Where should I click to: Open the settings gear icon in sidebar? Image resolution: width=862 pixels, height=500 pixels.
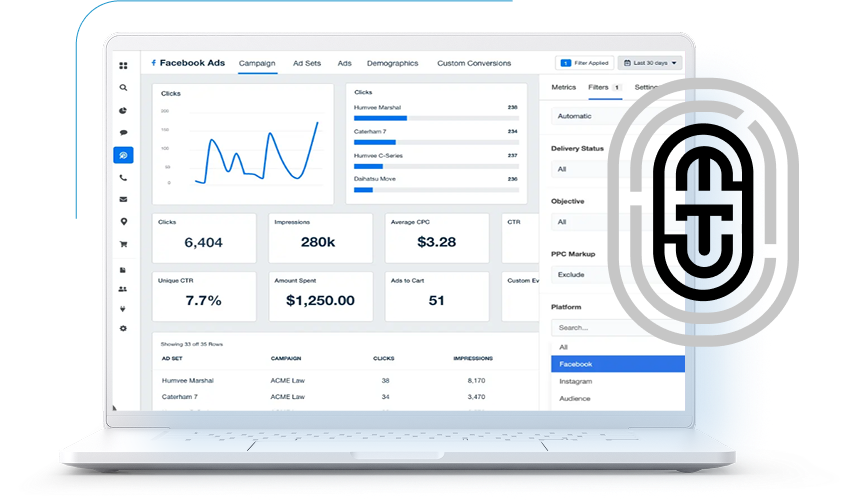point(123,328)
